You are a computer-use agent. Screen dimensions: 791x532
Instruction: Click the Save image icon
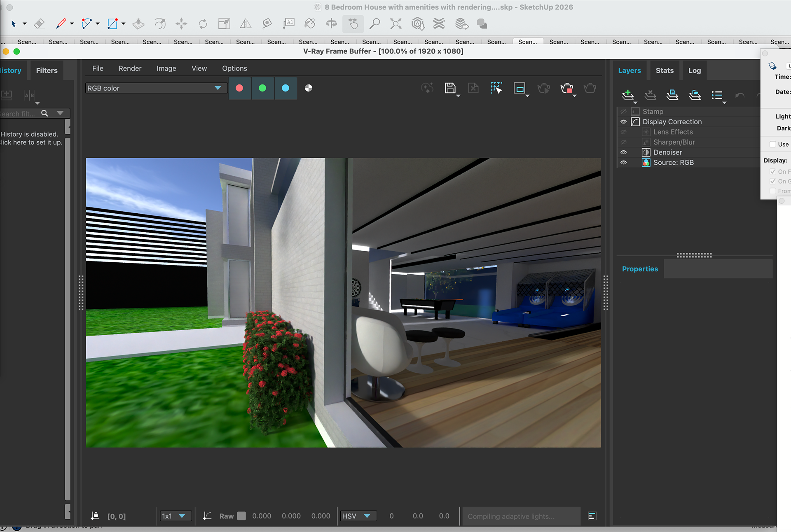point(450,88)
